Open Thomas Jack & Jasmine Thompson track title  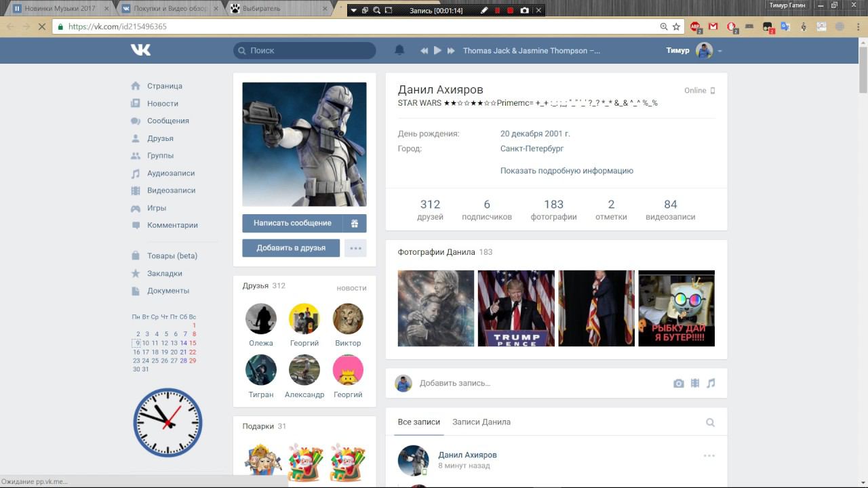pyautogui.click(x=532, y=51)
